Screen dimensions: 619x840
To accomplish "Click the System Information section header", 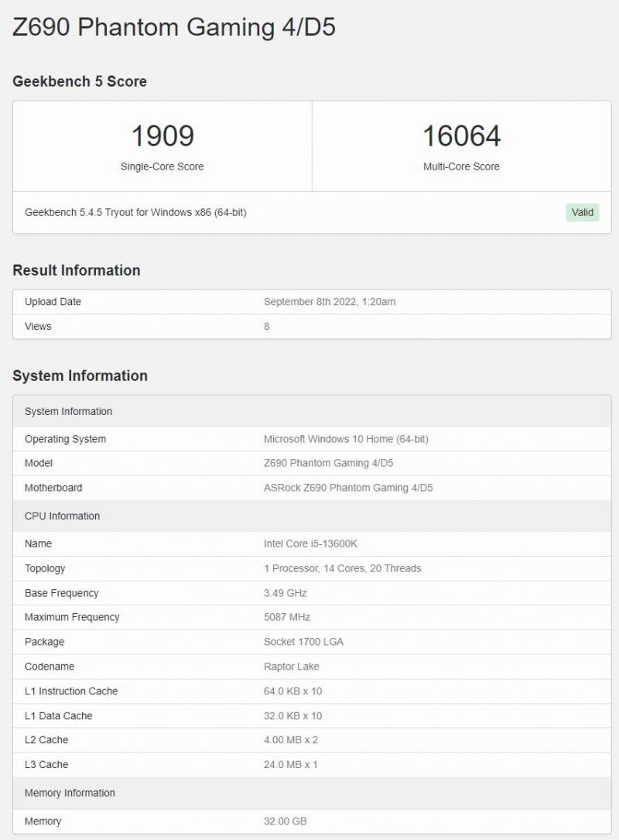I will coord(80,375).
